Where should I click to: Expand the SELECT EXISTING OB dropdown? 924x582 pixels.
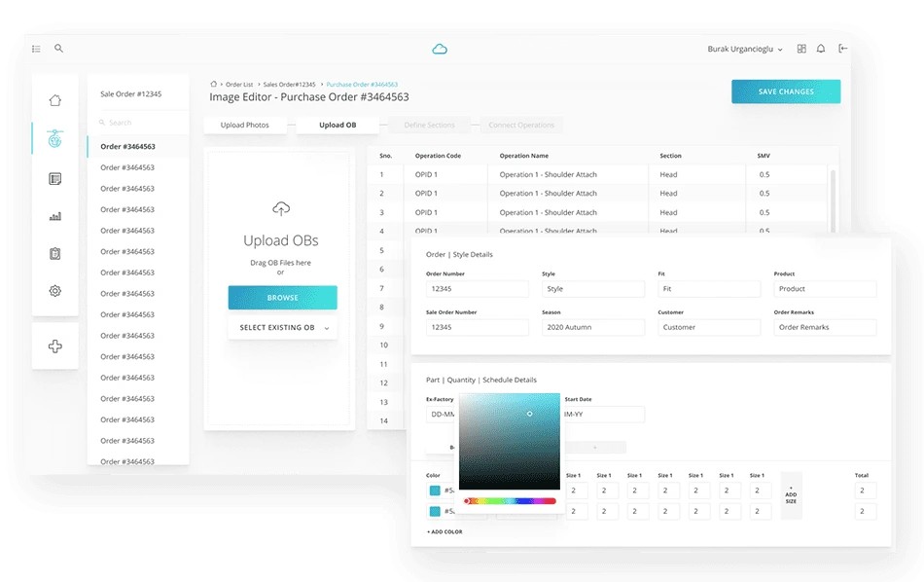283,328
